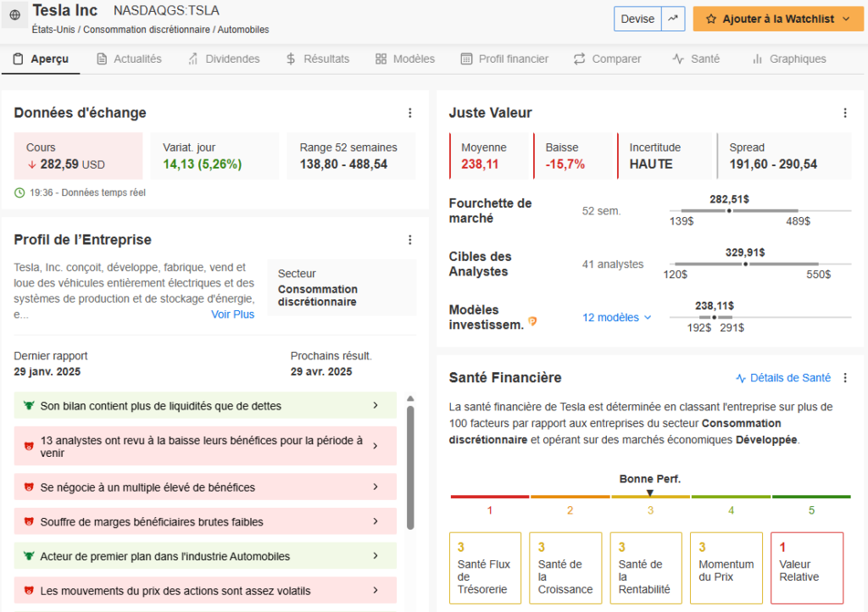This screenshot has width=868, height=612.
Task: Expand the 12 modèles dropdown
Action: [616, 318]
